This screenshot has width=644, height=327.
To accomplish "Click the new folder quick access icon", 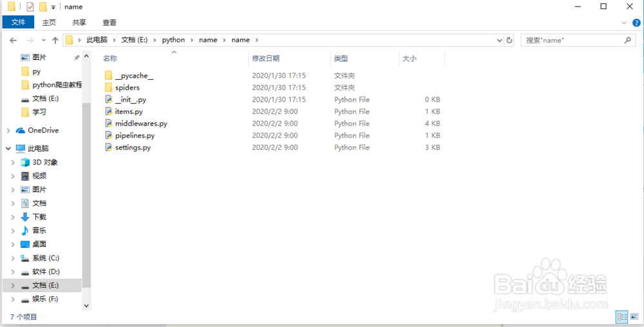I will (x=43, y=6).
